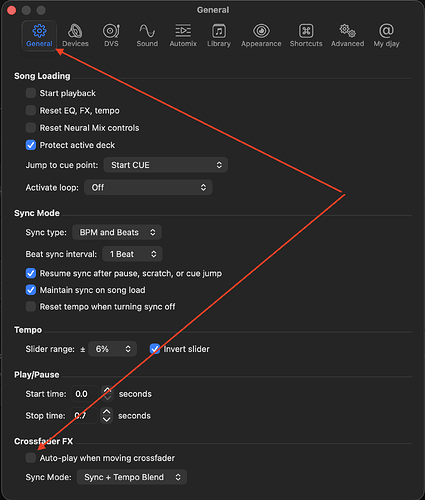This screenshot has width=425, height=500.
Task: Open the My djay account pane
Action: coord(386,35)
